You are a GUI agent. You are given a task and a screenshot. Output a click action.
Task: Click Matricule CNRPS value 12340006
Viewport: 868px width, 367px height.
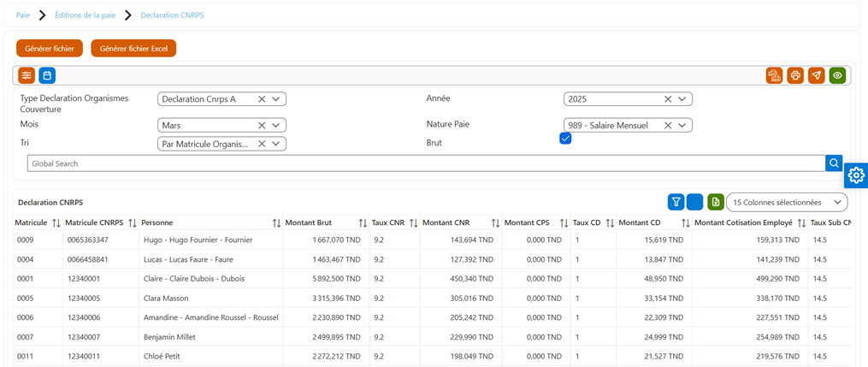click(x=84, y=317)
